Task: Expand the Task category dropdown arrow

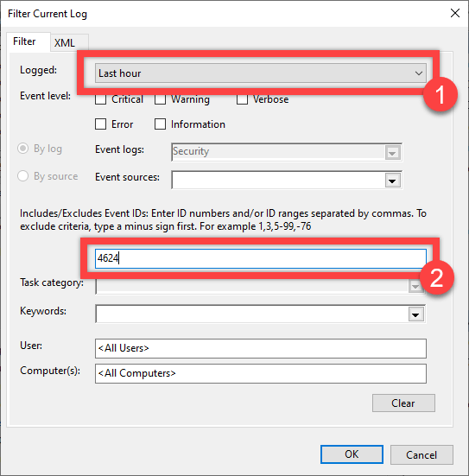Action: click(415, 286)
